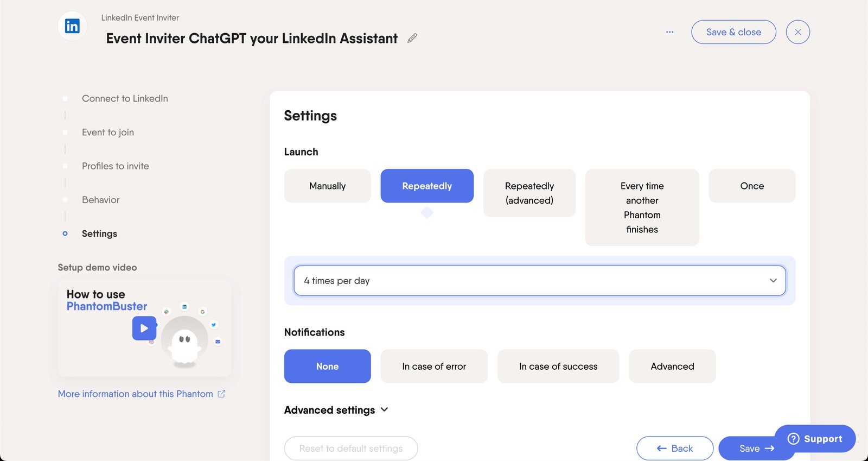Edit Phantom name with pencil icon

[x=412, y=38]
